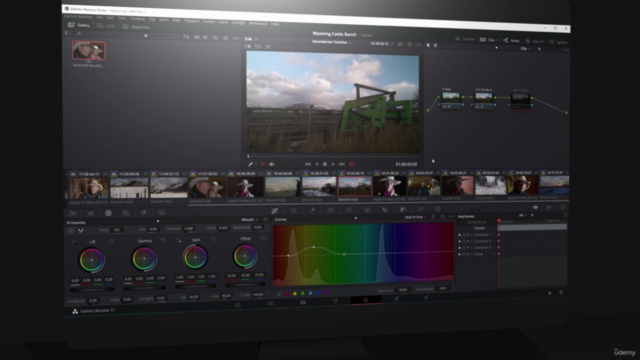The width and height of the screenshot is (640, 360).
Task: Select the Qualifier eyedropper palette icon
Action: coord(312,210)
